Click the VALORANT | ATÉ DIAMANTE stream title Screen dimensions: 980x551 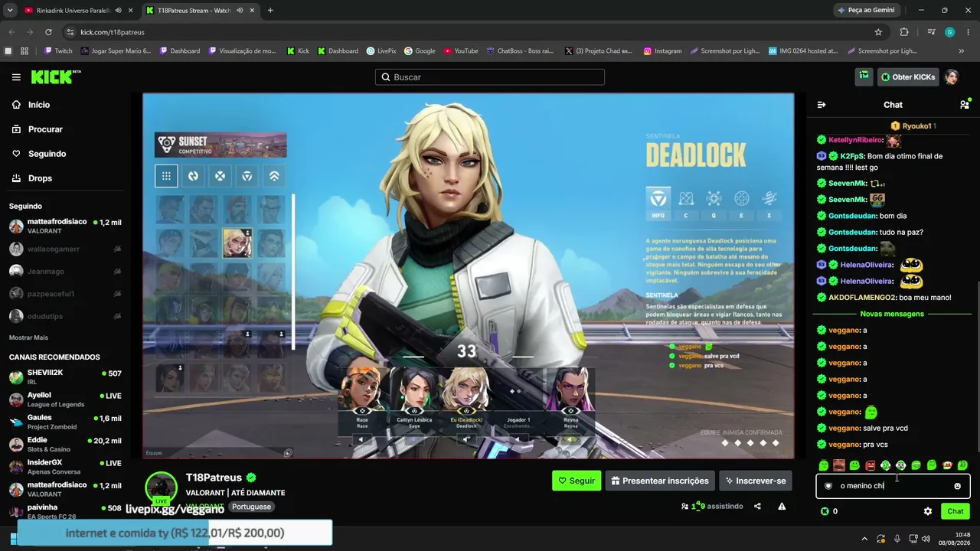(x=235, y=493)
